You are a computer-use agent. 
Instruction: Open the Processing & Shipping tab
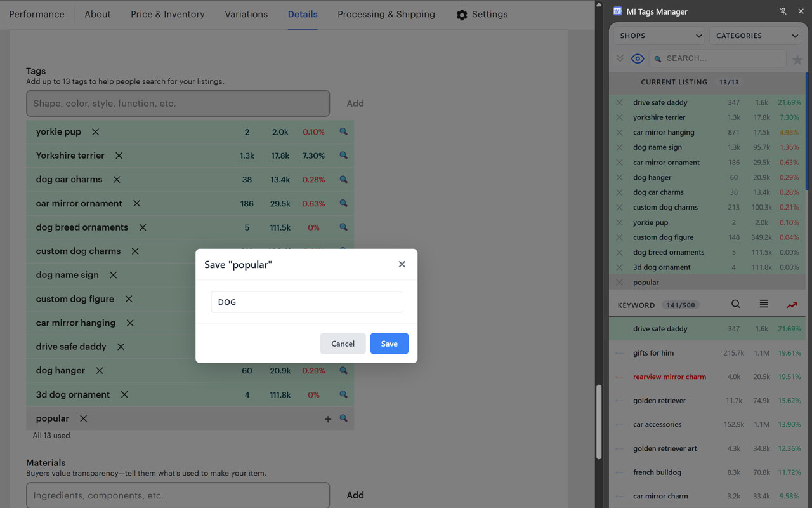[x=386, y=14]
